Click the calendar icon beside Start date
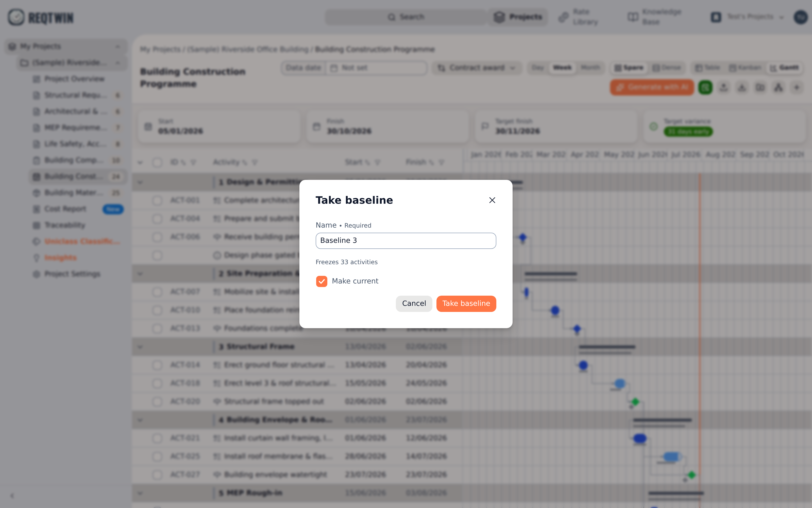The height and width of the screenshot is (508, 812). tap(148, 127)
